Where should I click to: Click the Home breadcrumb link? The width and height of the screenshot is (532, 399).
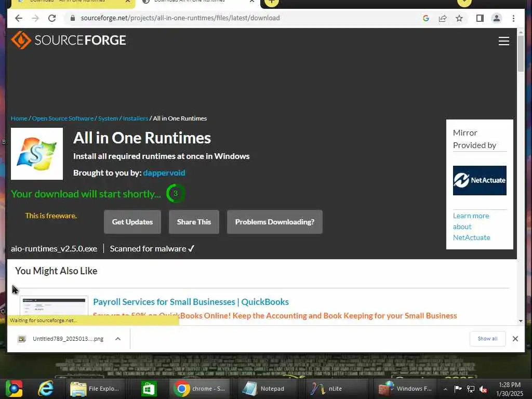click(19, 118)
